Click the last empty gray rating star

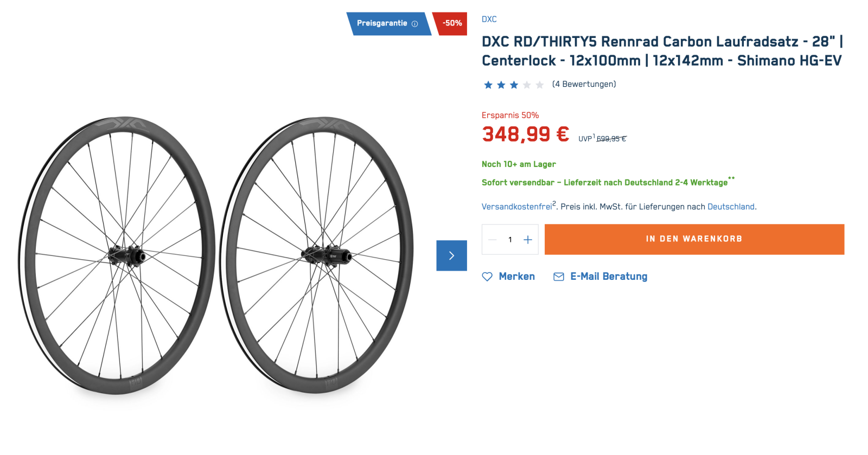tap(539, 85)
